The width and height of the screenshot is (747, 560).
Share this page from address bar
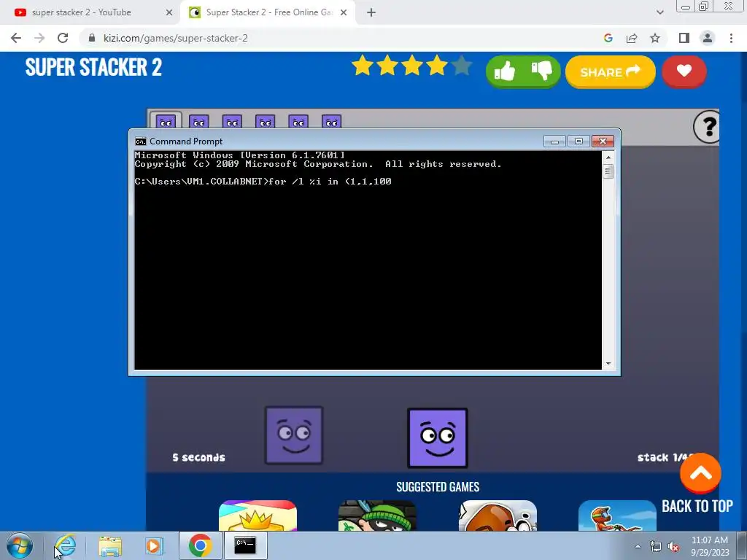pos(632,38)
